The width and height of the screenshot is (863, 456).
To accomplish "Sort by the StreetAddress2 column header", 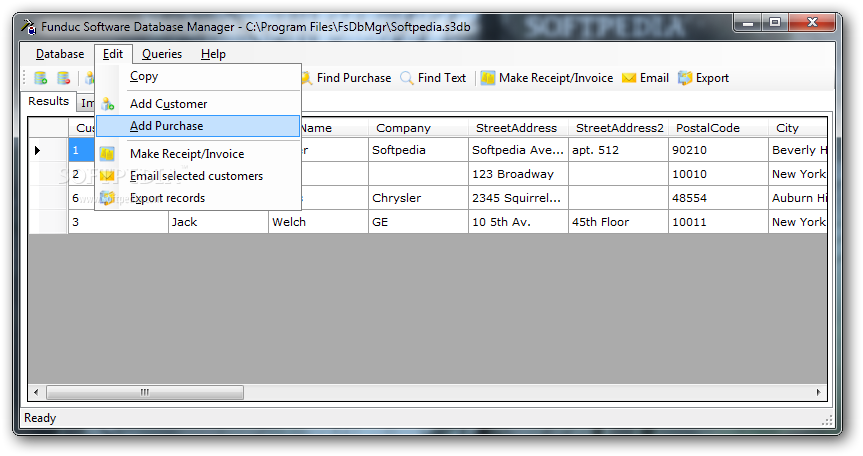I will (x=618, y=128).
